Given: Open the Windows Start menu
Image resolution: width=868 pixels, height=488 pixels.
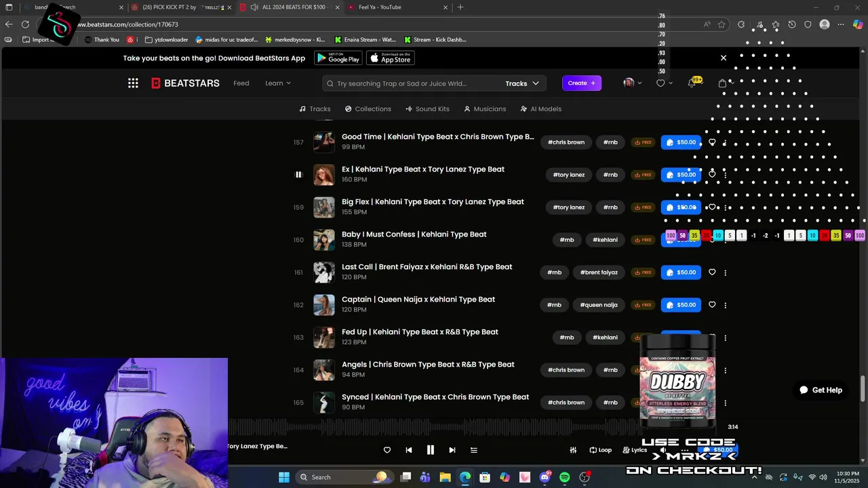Looking at the screenshot, I should click(x=283, y=477).
